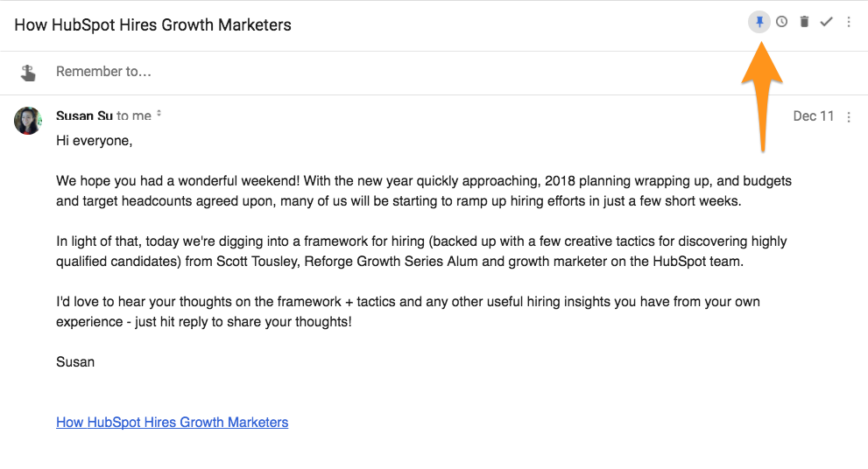
Task: Open the message options menu beside Dec 11
Action: point(849,117)
